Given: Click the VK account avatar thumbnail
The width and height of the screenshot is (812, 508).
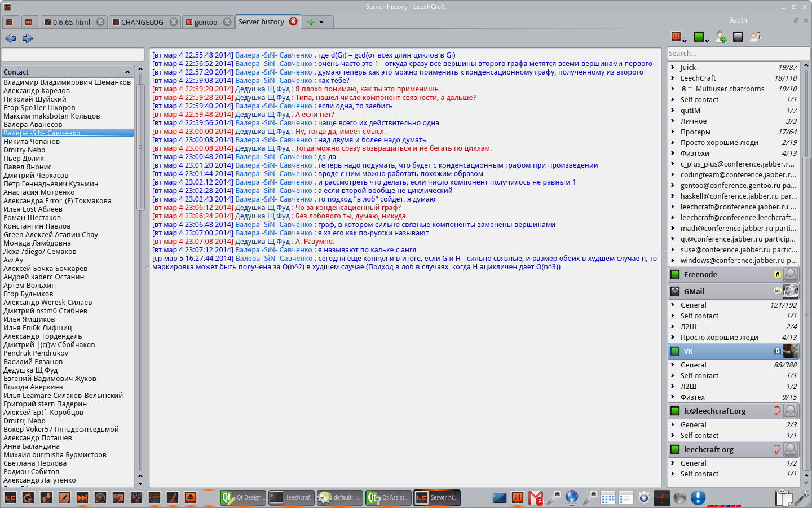Looking at the screenshot, I should (x=791, y=351).
